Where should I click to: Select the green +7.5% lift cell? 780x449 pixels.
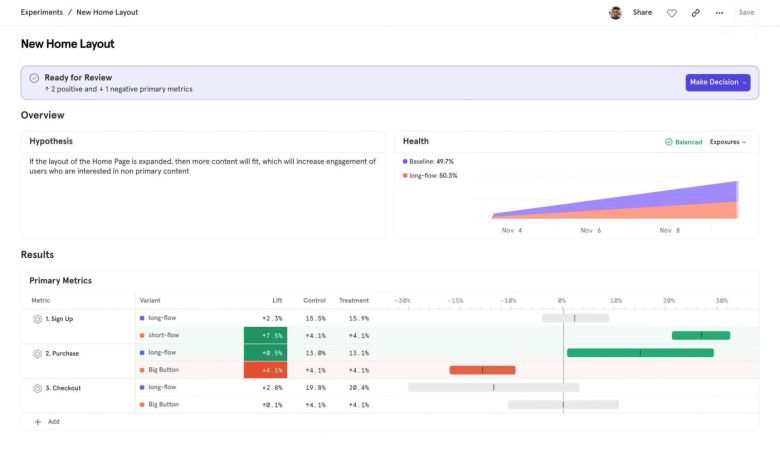point(265,335)
